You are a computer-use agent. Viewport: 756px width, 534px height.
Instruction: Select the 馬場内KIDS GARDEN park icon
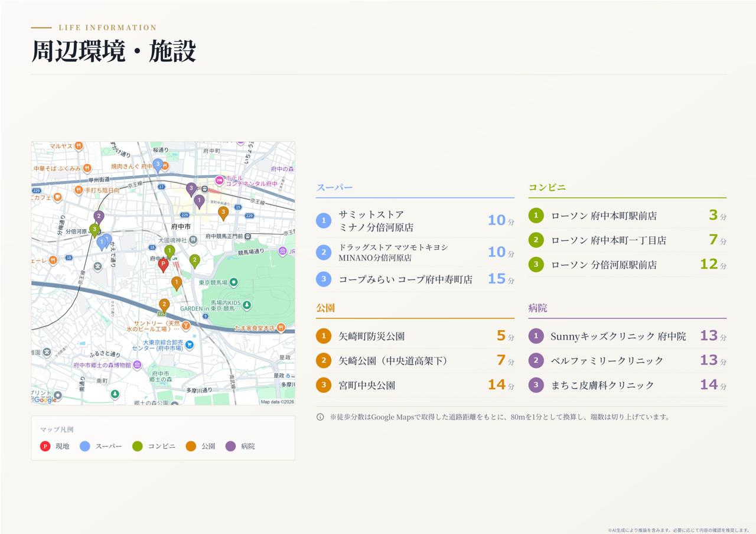click(x=247, y=305)
